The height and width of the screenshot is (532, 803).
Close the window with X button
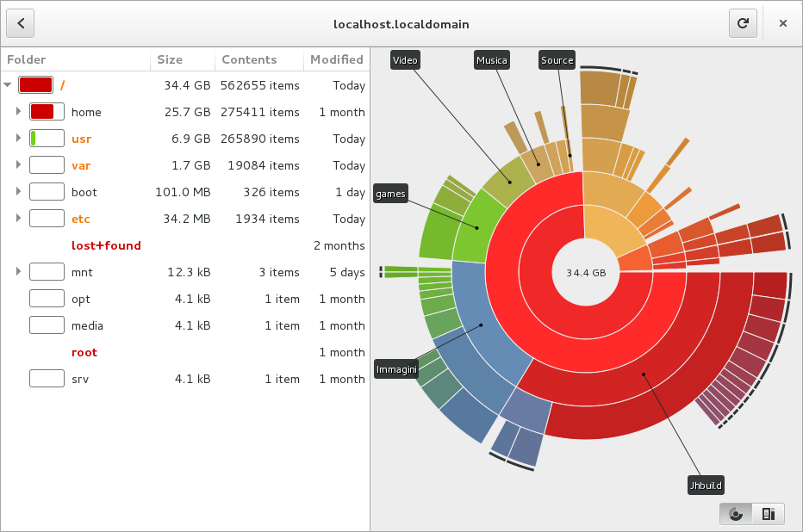(x=782, y=23)
